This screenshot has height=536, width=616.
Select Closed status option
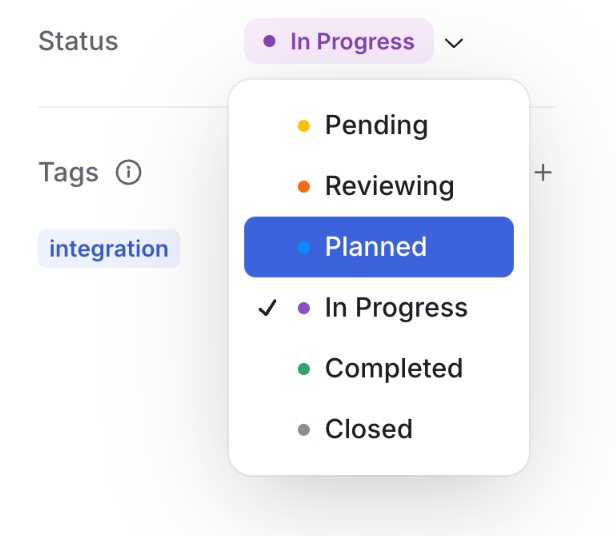tap(368, 429)
